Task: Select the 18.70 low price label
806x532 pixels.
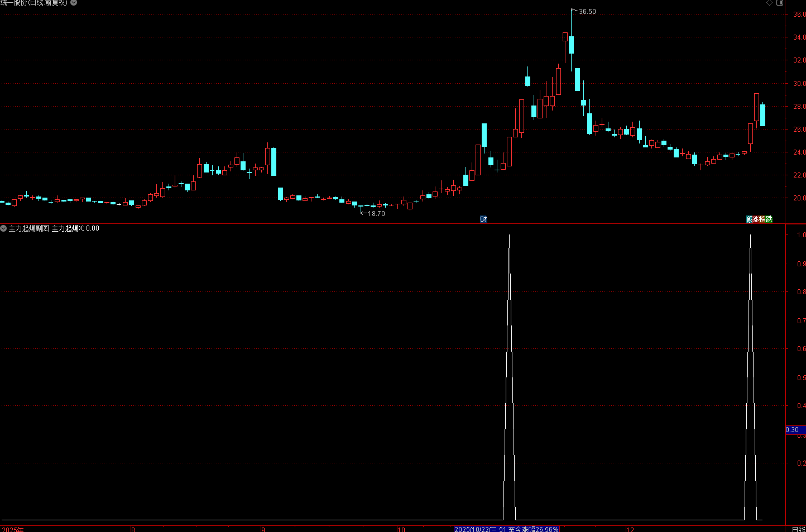Action: 376,214
